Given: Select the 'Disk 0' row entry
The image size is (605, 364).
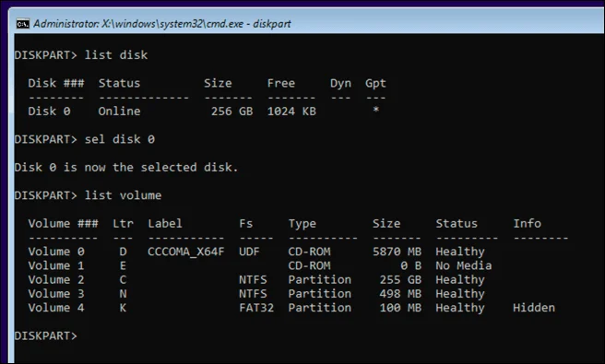Looking at the screenshot, I should [x=49, y=112].
